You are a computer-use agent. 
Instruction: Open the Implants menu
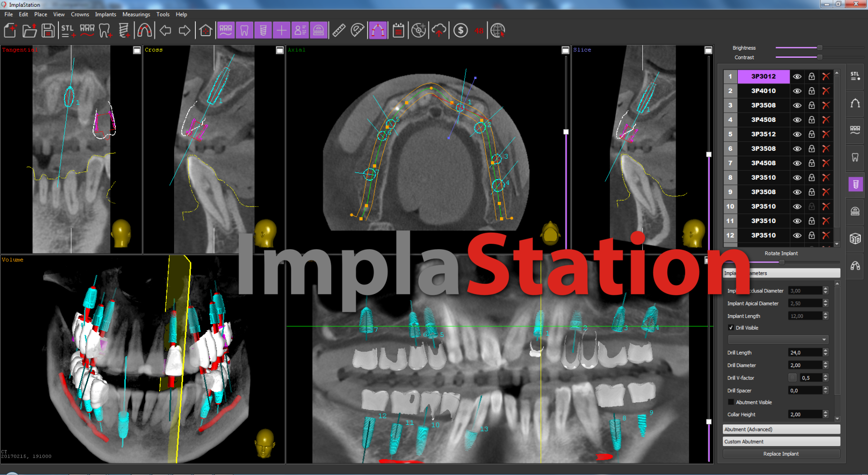click(x=106, y=14)
